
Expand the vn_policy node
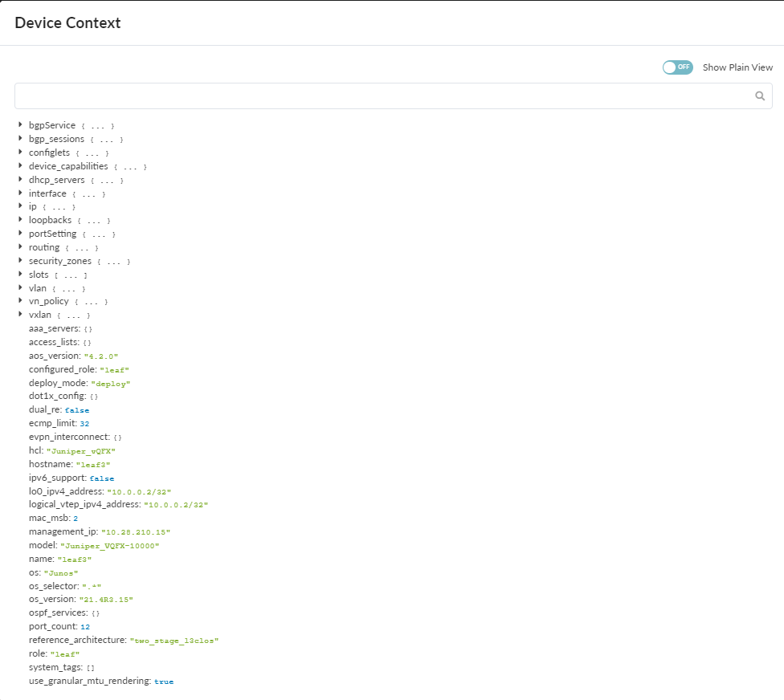point(21,301)
